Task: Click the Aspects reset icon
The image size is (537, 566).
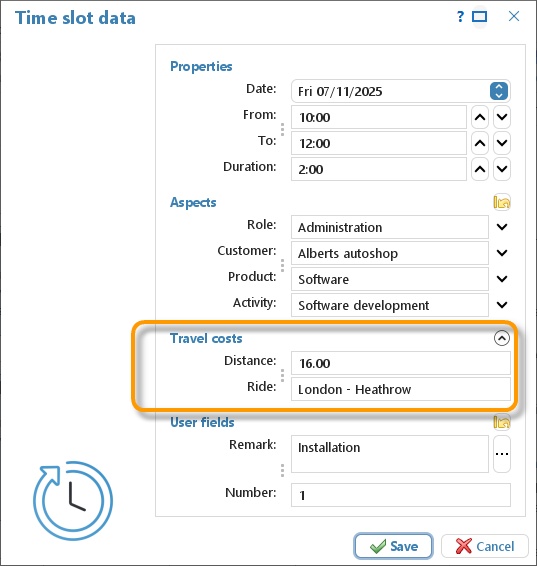Action: pos(502,202)
